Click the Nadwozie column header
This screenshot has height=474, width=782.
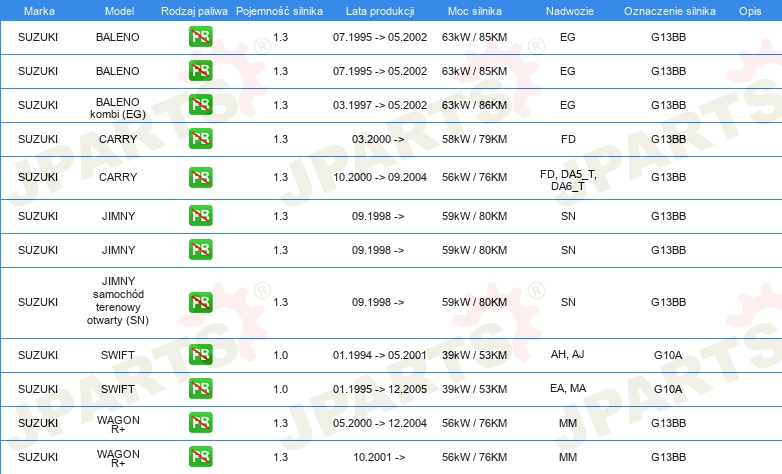[570, 11]
